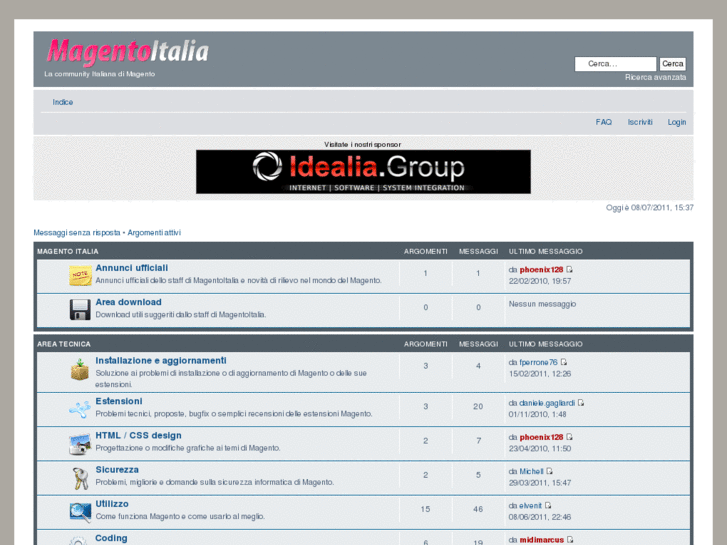Image resolution: width=727 pixels, height=545 pixels.
Task: Open Installazione e aggiornamenti forum
Action: tap(161, 361)
